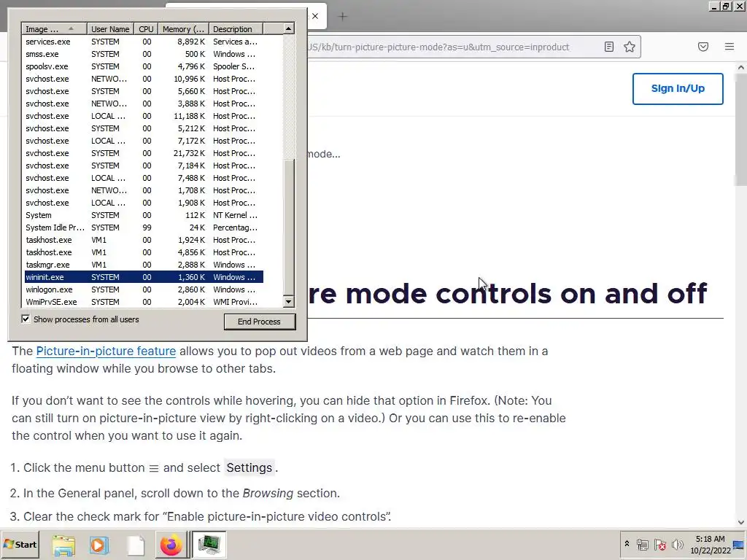
Task: Select the System Idle Process row
Action: [x=144, y=227]
